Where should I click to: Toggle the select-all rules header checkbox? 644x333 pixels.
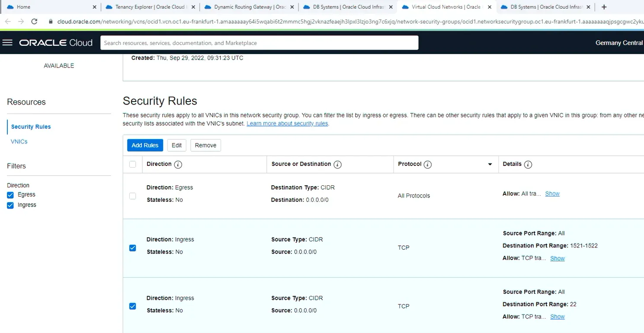[x=133, y=164]
